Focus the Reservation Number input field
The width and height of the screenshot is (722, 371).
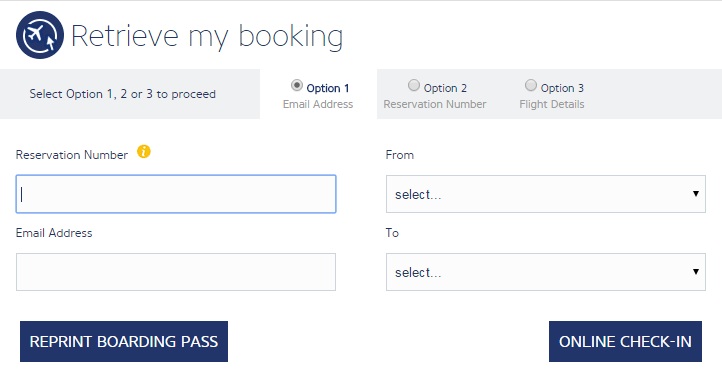point(176,194)
